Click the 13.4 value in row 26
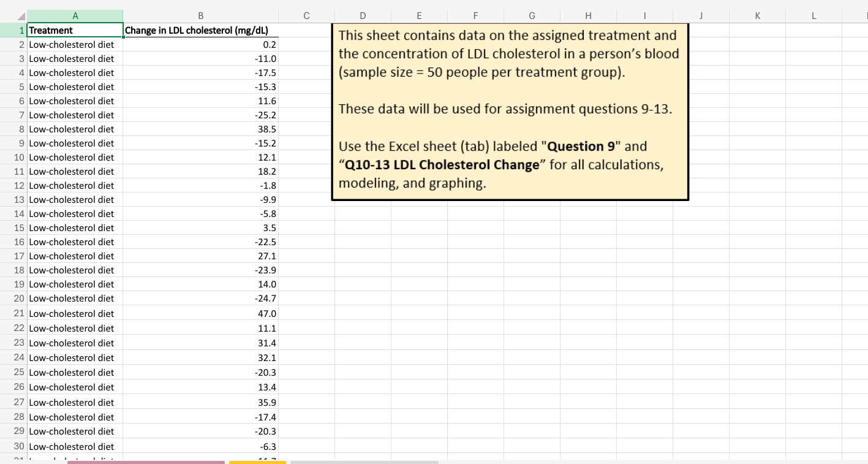This screenshot has height=464, width=868. [200, 387]
